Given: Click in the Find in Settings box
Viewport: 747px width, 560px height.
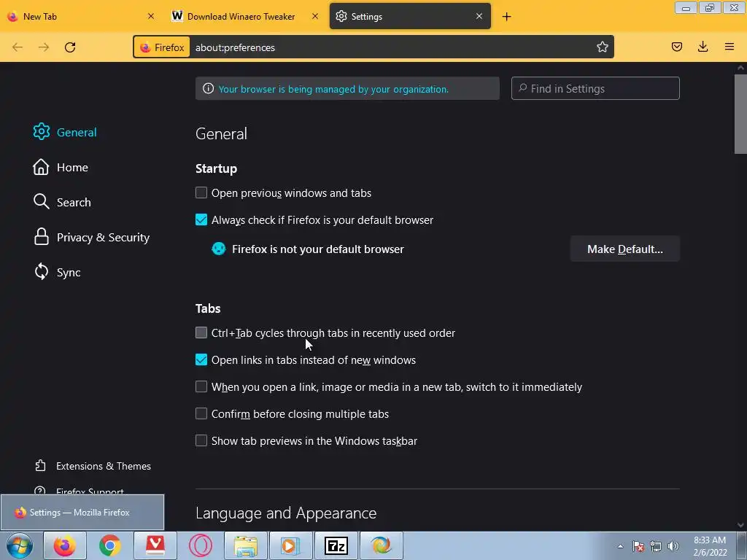Looking at the screenshot, I should [x=595, y=88].
